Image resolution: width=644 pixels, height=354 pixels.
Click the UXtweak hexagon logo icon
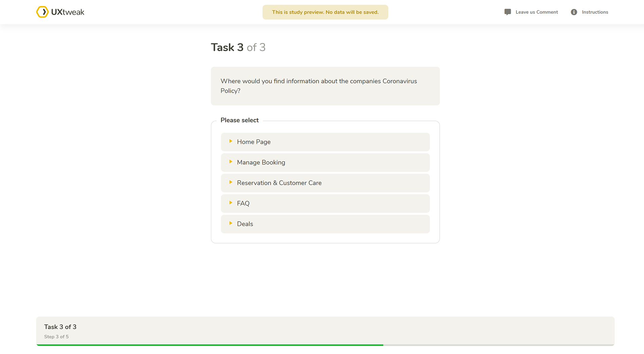[42, 12]
